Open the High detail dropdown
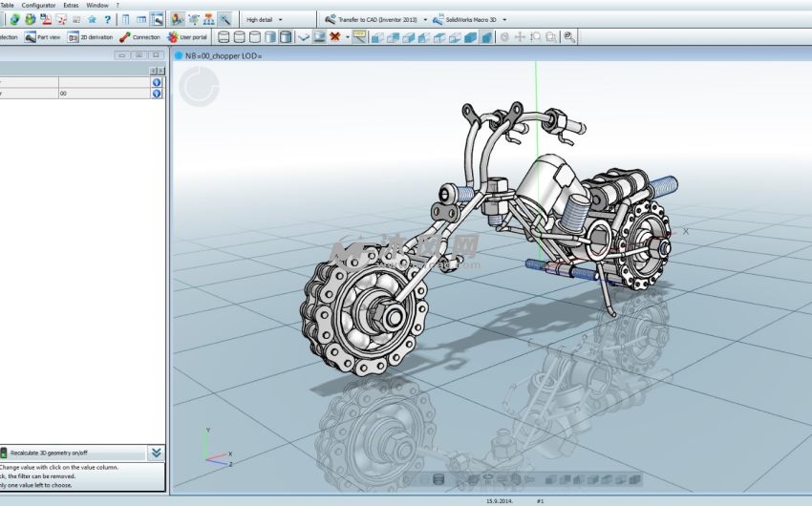 pos(264,19)
